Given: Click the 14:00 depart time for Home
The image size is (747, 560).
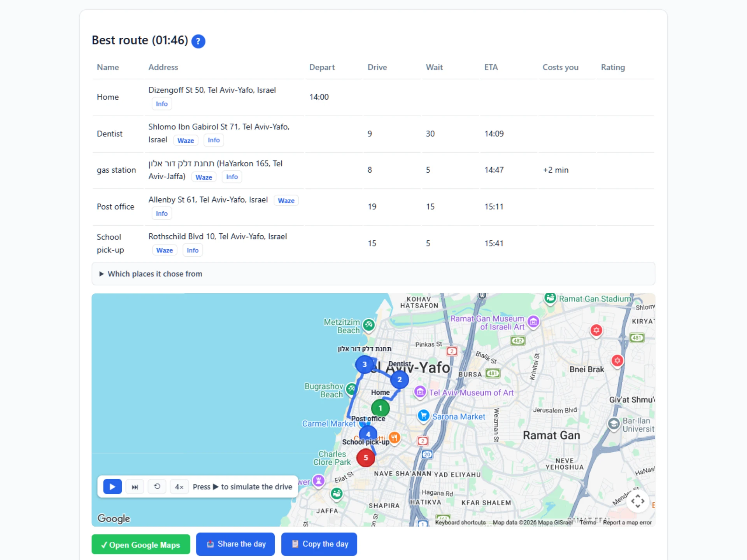Looking at the screenshot, I should (319, 97).
